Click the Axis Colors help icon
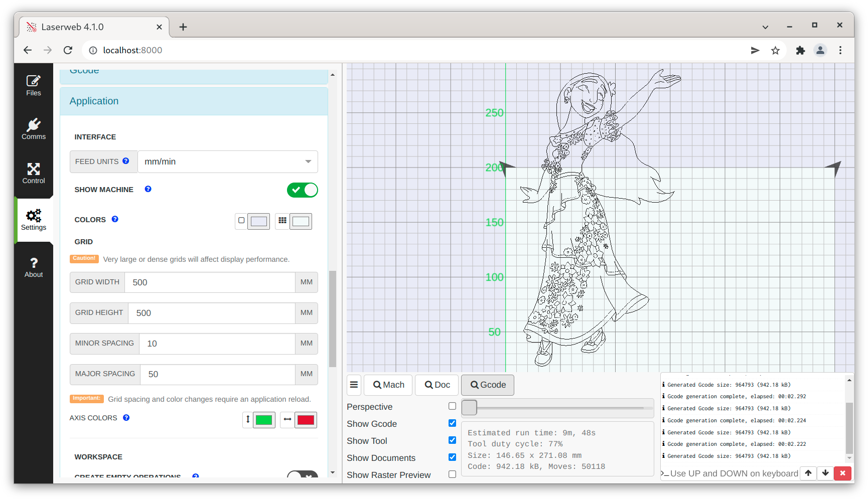868x499 pixels. tap(126, 417)
